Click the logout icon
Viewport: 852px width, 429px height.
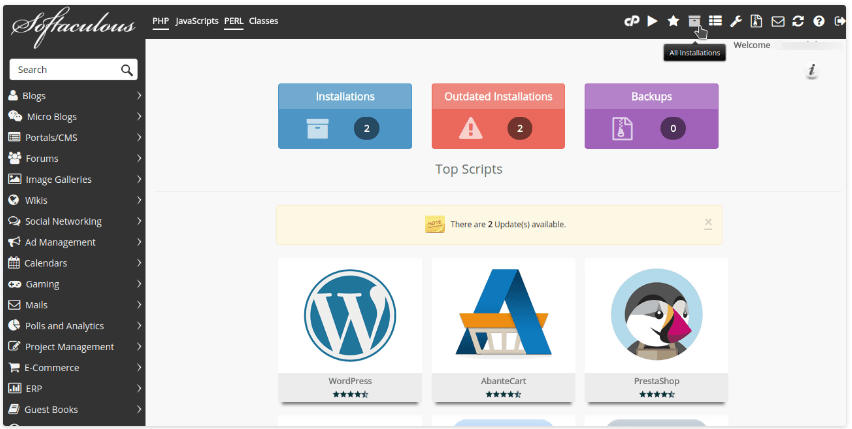pos(840,21)
